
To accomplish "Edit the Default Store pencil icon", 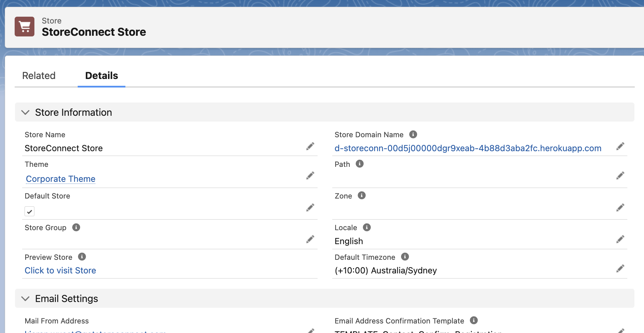I will tap(310, 208).
